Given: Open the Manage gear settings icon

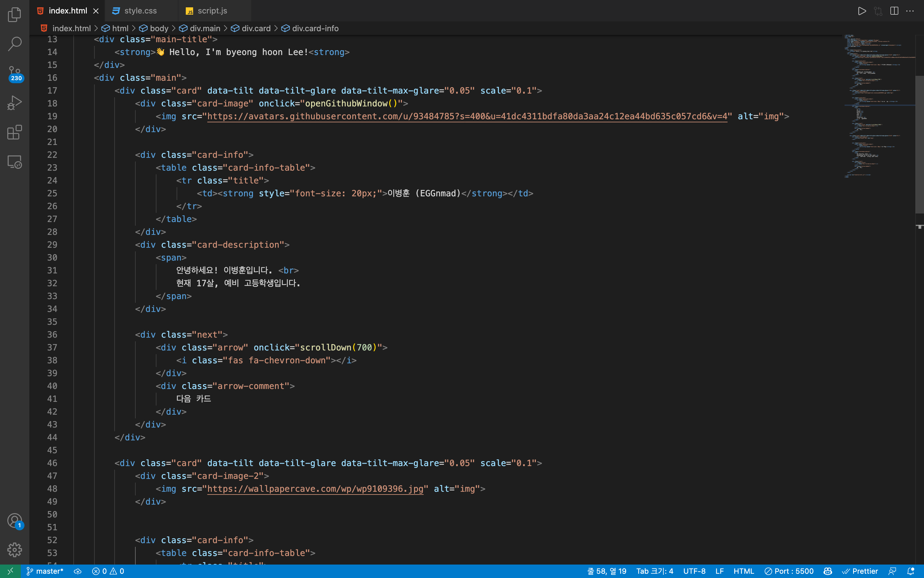Looking at the screenshot, I should (14, 550).
